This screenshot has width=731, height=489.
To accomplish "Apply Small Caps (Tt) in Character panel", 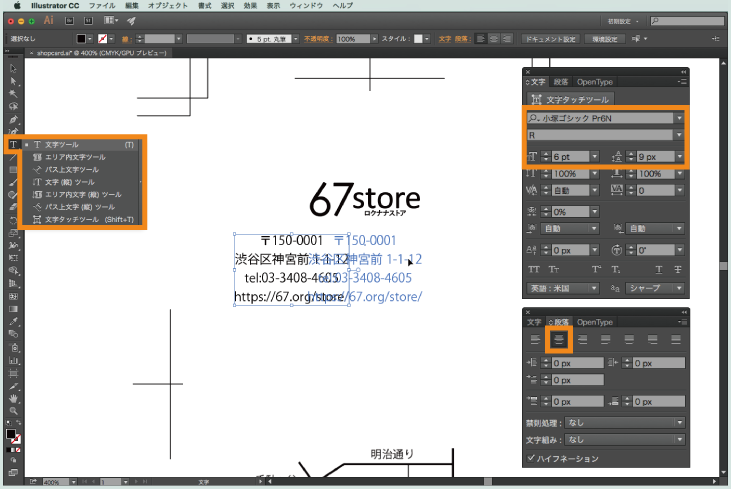I will (553, 269).
